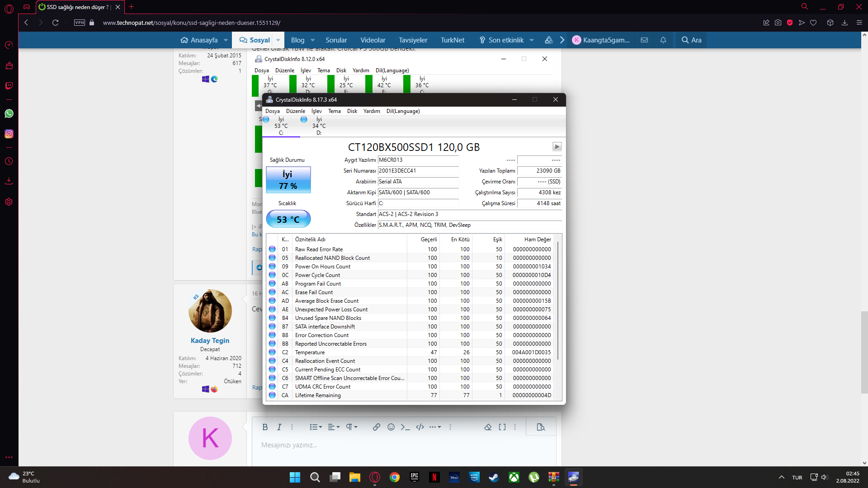
Task: Open WhatsApp from Opera sidebar
Action: tap(9, 113)
